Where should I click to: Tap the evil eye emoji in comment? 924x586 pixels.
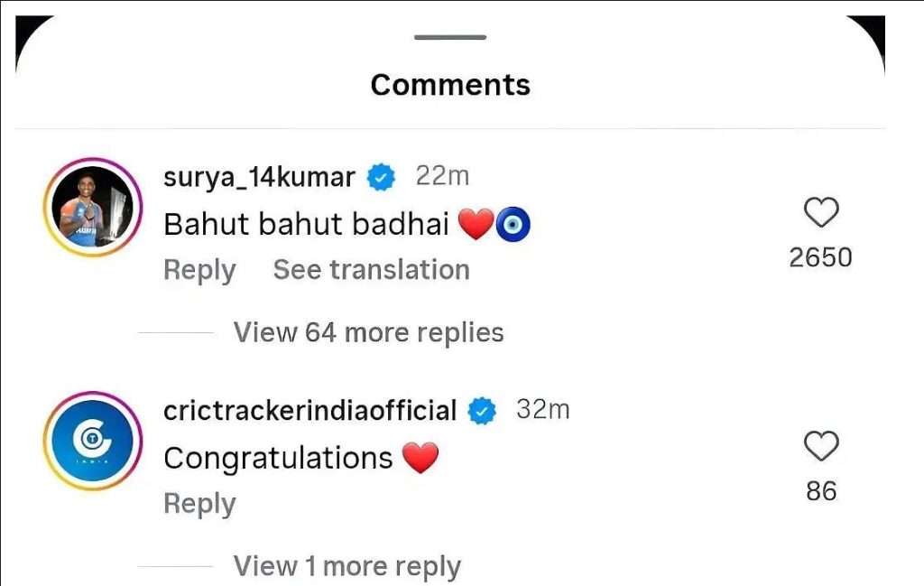click(513, 225)
